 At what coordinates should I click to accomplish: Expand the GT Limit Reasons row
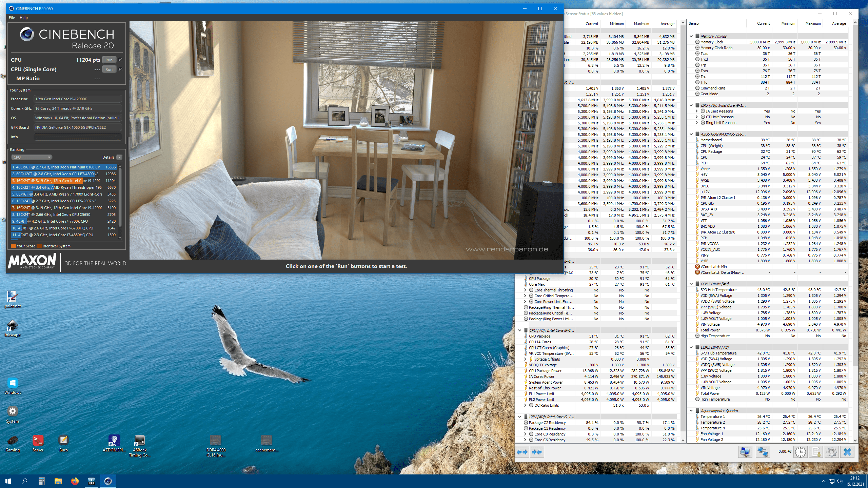(697, 117)
